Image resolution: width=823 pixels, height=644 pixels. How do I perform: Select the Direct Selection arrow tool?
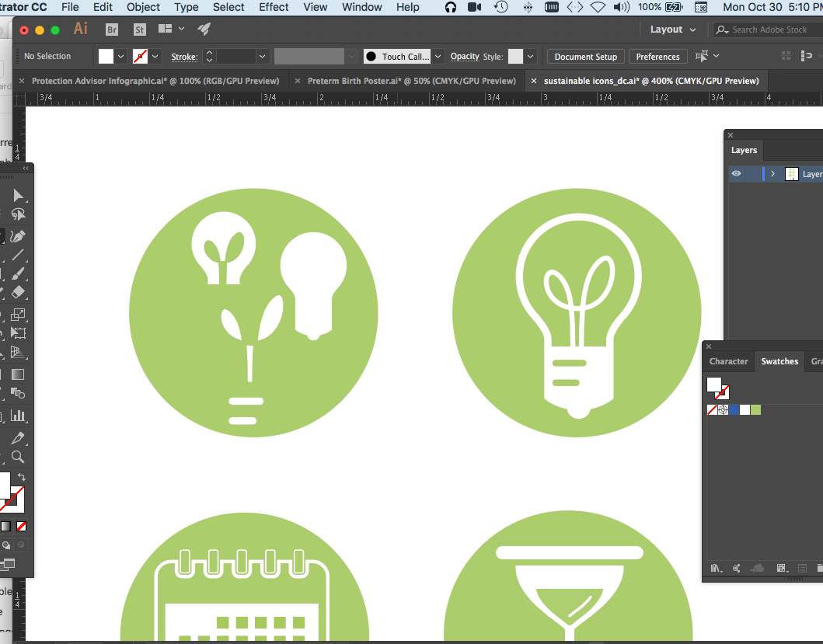coord(18,195)
